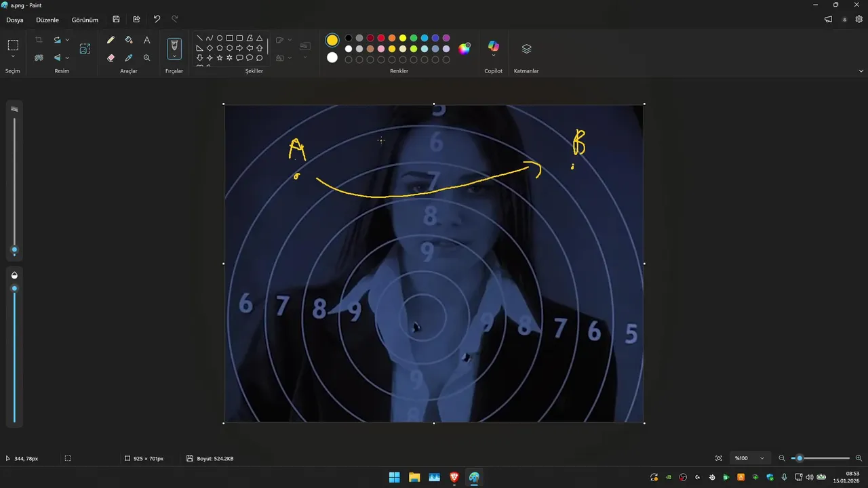868x488 pixels.
Task: Select the straight line shape
Action: coord(199,38)
